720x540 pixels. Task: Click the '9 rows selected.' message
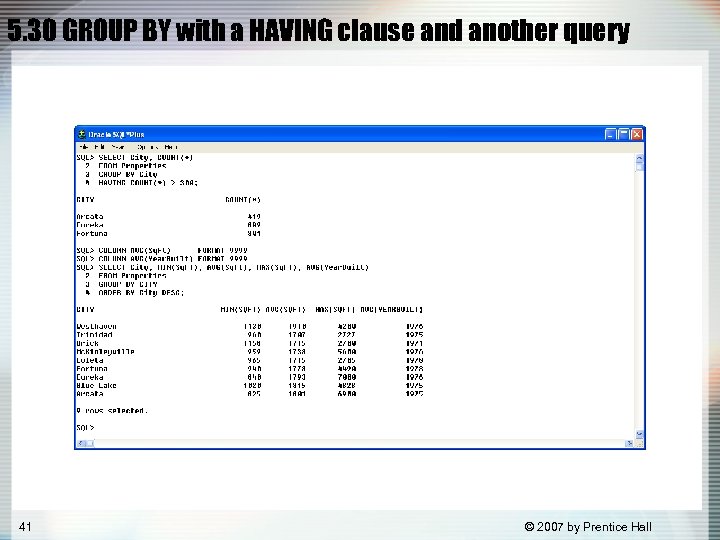[112, 411]
